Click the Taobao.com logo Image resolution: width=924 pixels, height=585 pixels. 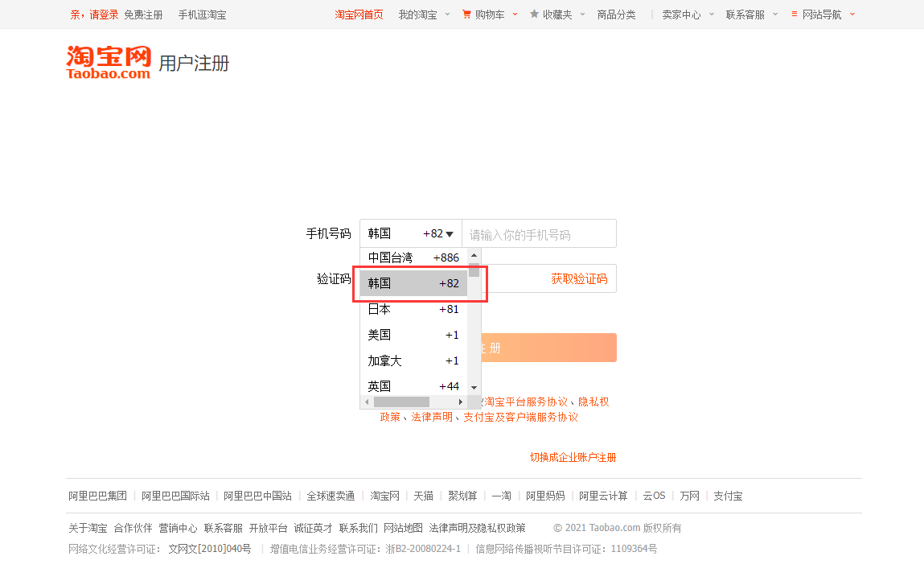tap(109, 62)
